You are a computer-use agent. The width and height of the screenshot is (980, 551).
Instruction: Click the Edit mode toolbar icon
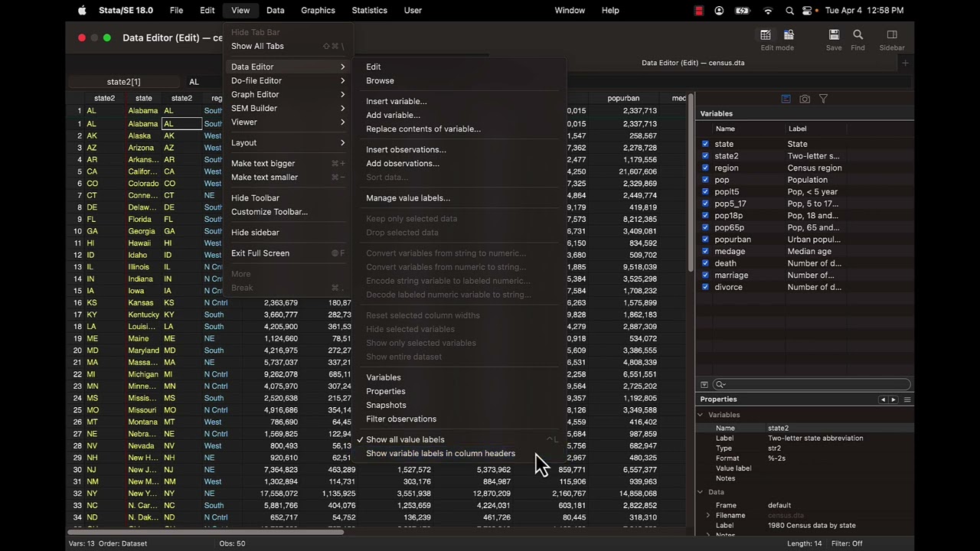point(765,35)
